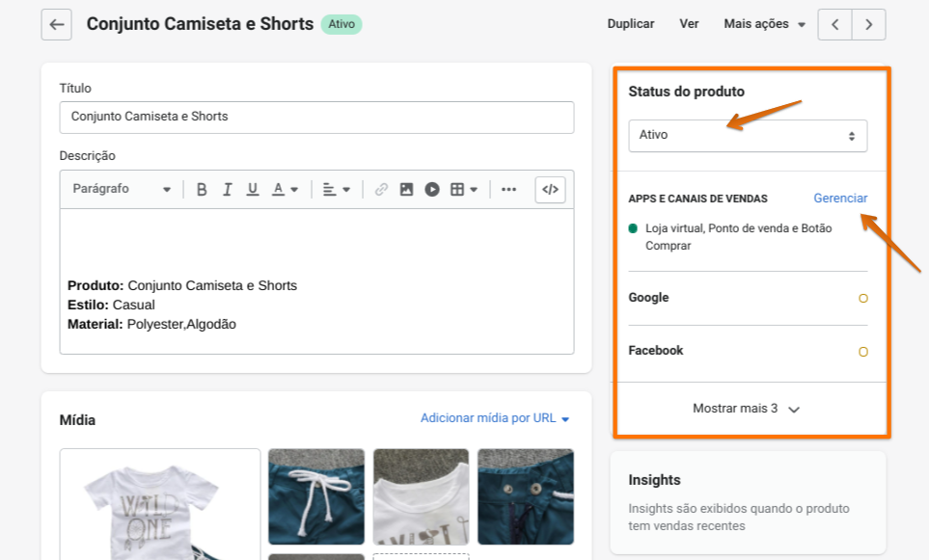Open the Parágrafo style dropdown
The width and height of the screenshot is (929, 560).
click(122, 190)
